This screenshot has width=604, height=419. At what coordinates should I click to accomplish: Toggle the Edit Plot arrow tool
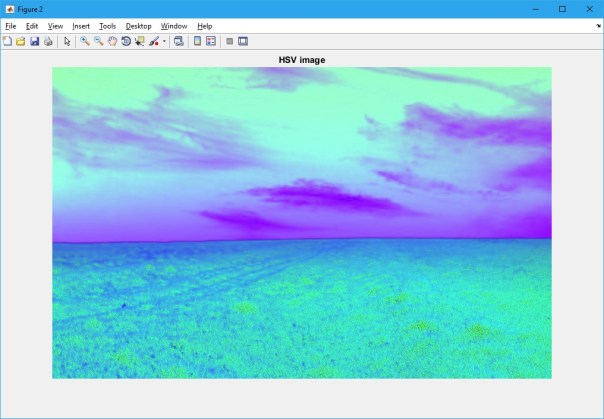[x=67, y=41]
